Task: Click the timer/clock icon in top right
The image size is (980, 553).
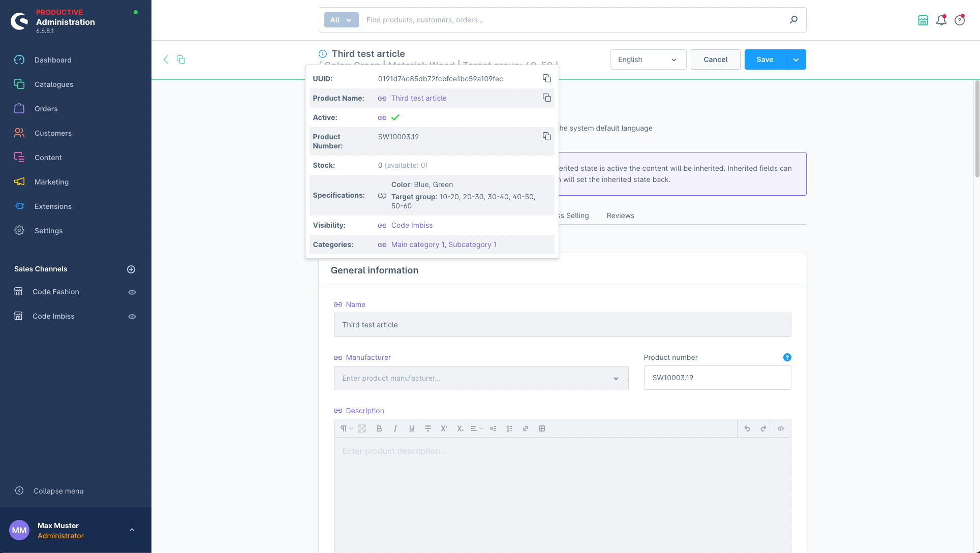Action: coord(959,19)
